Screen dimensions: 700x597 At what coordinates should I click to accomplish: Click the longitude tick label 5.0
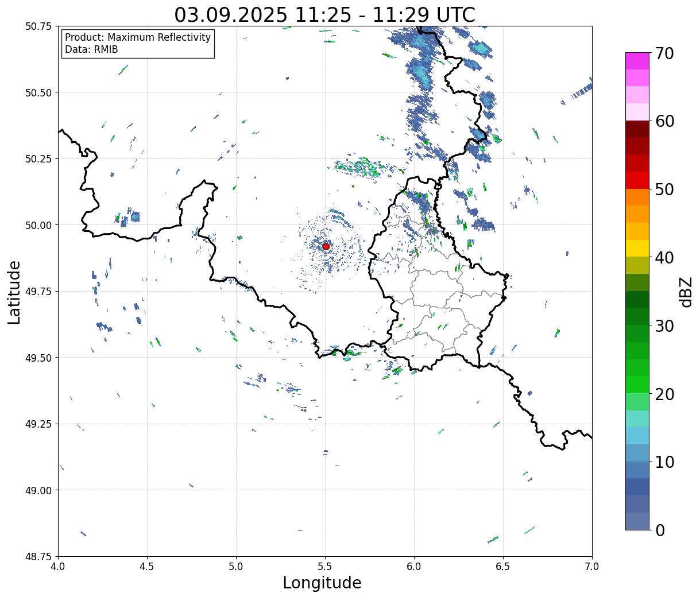pyautogui.click(x=236, y=567)
